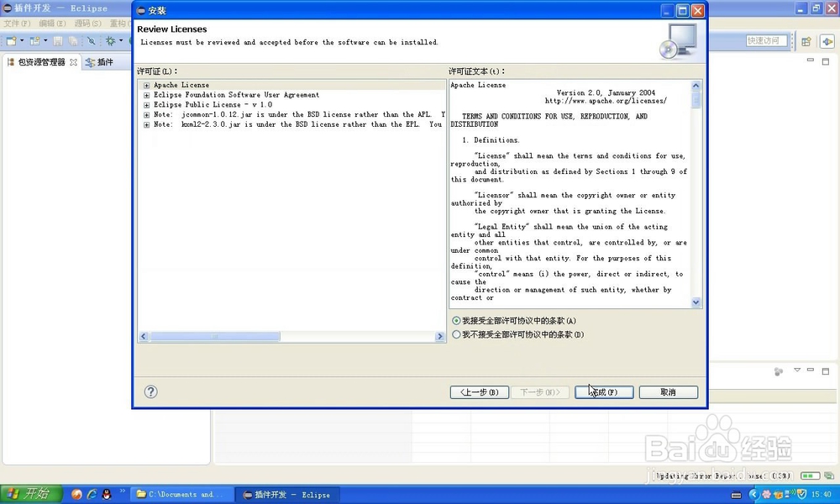The height and width of the screenshot is (504, 840).
Task: Open the Debug dropdown arrow
Action: pos(121,40)
